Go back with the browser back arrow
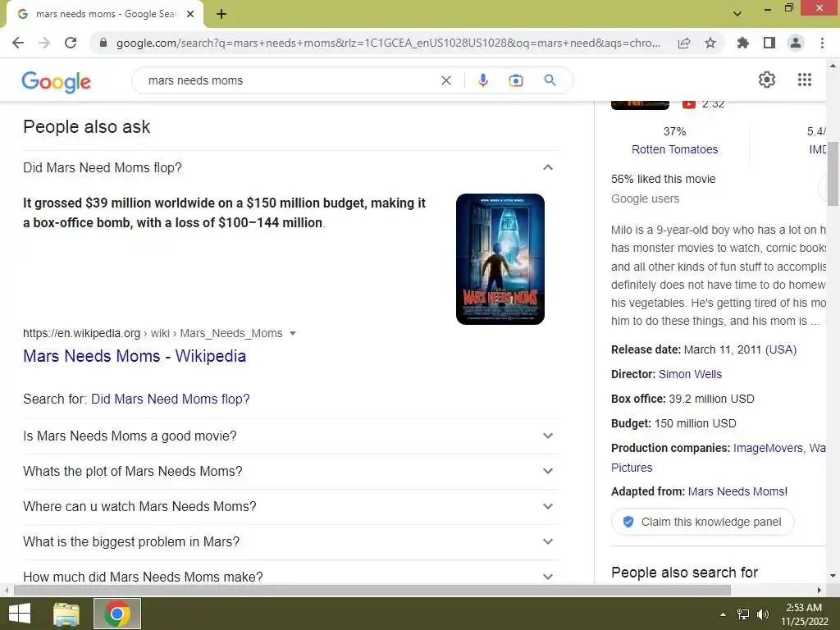 [x=18, y=43]
